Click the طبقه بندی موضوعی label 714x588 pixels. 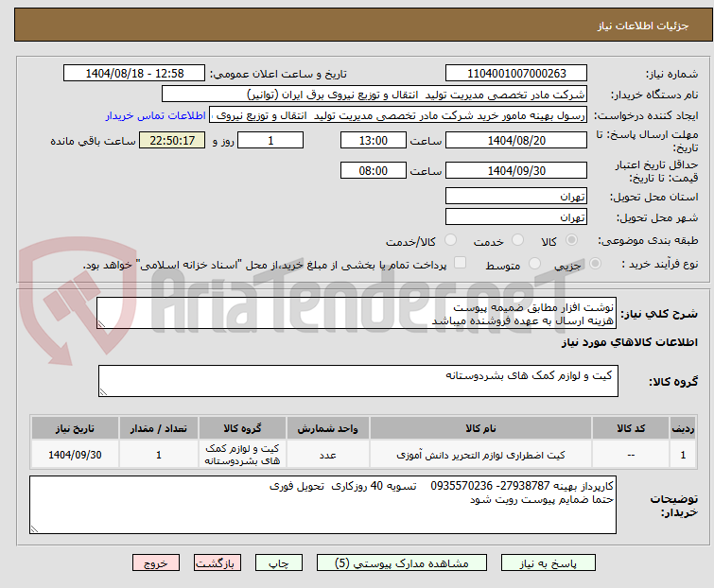coord(648,240)
